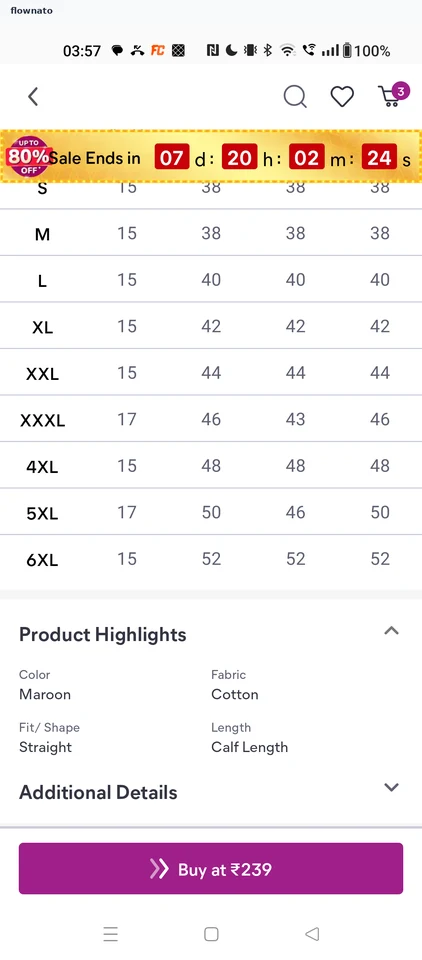Tap the double chevron on Buy button

[x=159, y=869]
